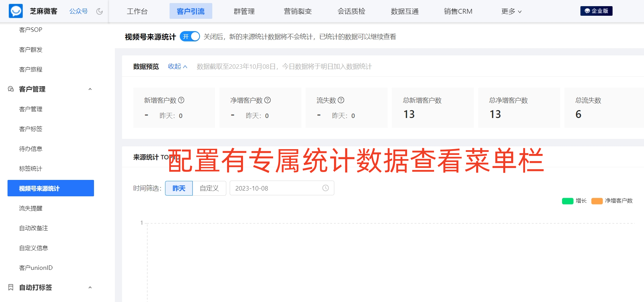Click the 数据预览 heading
This screenshot has width=644, height=302.
click(146, 66)
